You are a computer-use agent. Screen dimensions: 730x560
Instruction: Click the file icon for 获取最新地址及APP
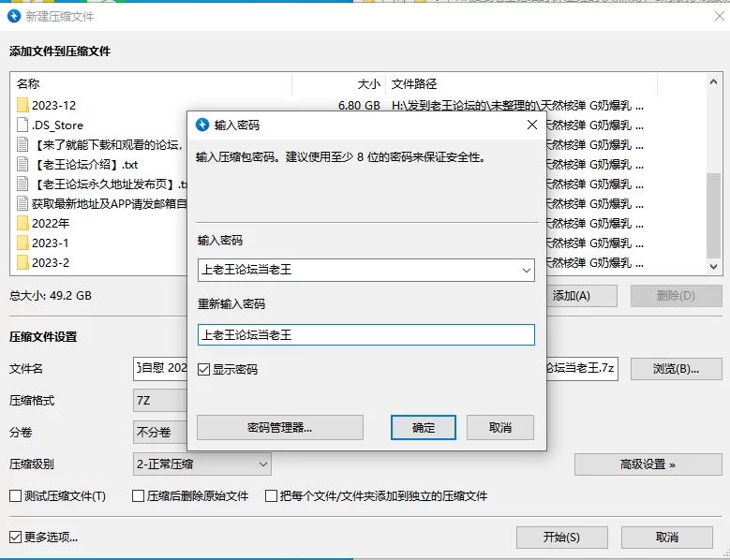22,203
